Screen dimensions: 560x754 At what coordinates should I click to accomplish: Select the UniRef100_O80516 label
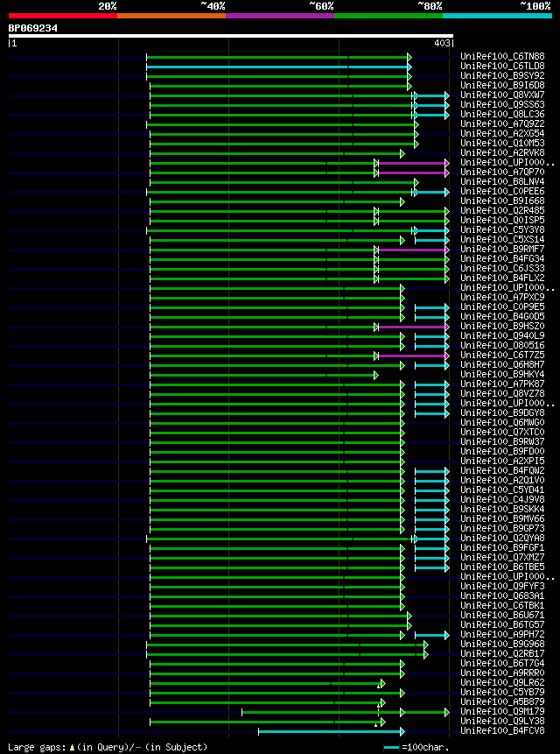point(502,345)
